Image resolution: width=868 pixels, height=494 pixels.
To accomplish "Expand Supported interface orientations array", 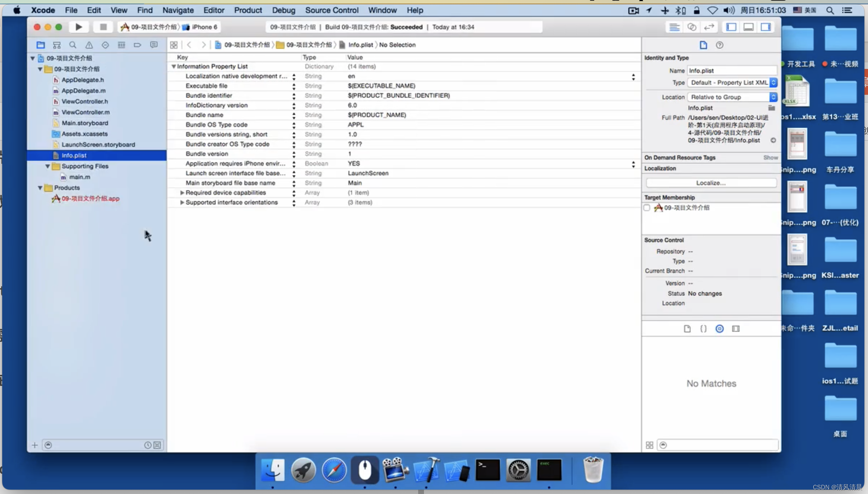I will 182,202.
